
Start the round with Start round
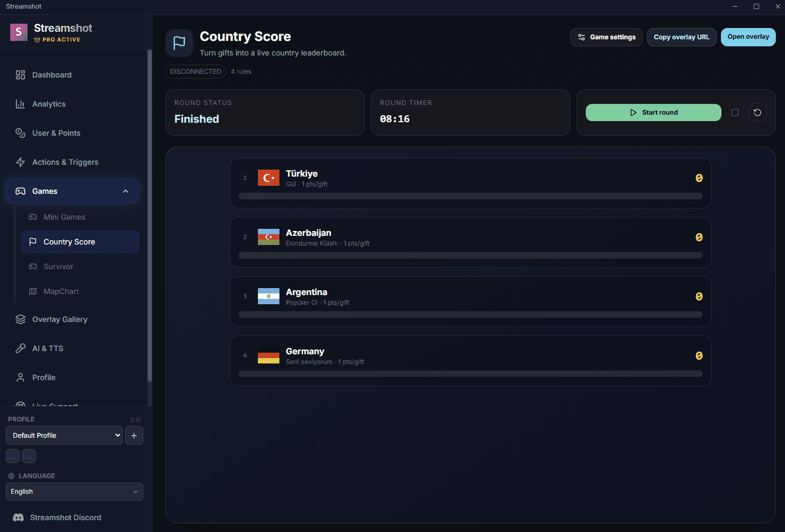pyautogui.click(x=654, y=113)
